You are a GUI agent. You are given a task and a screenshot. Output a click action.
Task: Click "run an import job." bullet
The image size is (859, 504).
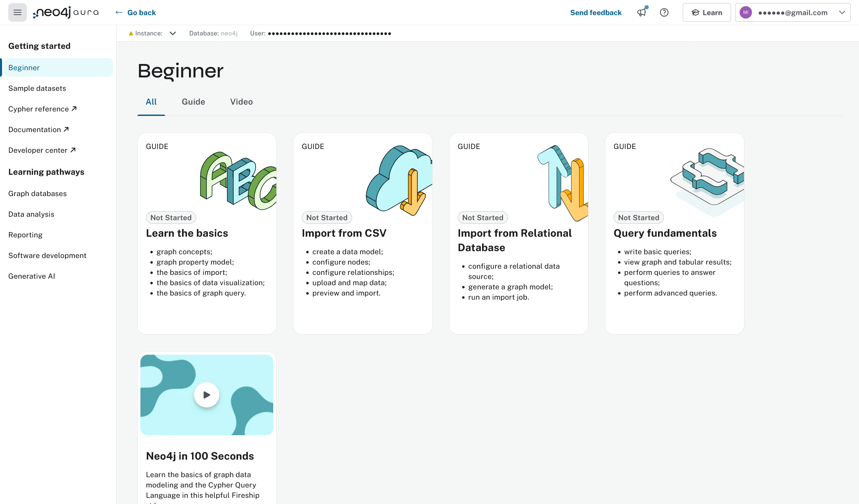coord(499,297)
